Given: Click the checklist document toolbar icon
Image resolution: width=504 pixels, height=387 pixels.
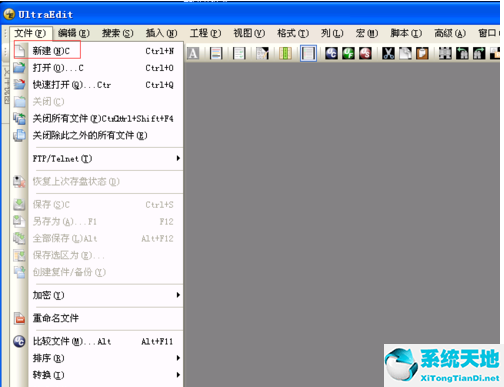Looking at the screenshot, I should point(239,53).
